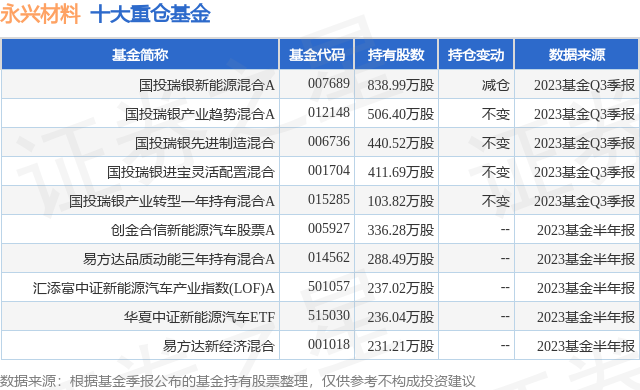Click fund name 创金合信新能源汽车股票A
The width and height of the screenshot is (640, 390).
click(193, 230)
